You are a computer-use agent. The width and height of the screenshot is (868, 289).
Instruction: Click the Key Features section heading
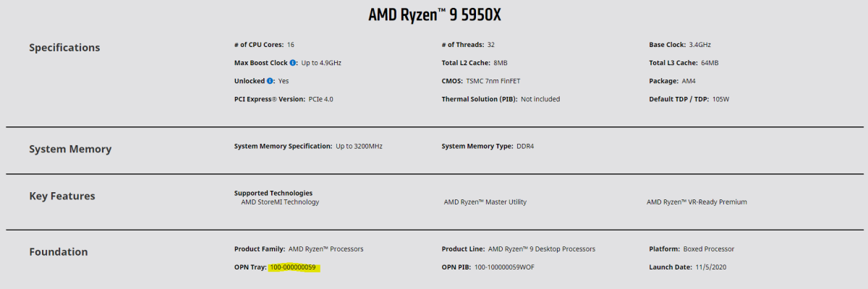click(62, 196)
